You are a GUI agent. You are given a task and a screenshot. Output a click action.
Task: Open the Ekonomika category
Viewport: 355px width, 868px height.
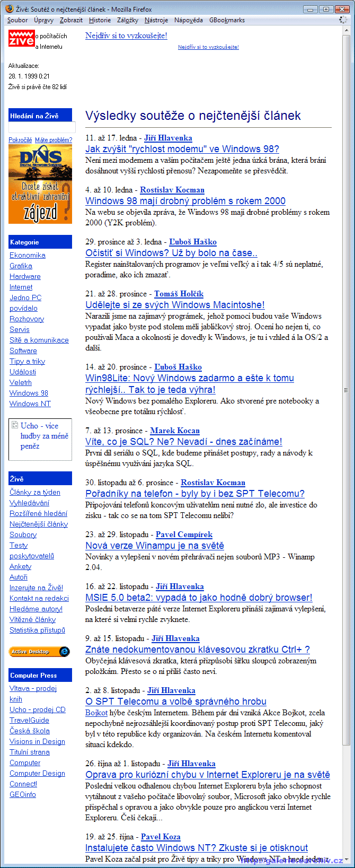pos(28,255)
